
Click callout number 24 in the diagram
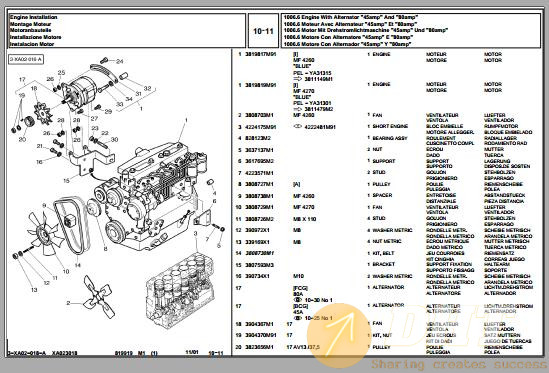pyautogui.click(x=120, y=61)
